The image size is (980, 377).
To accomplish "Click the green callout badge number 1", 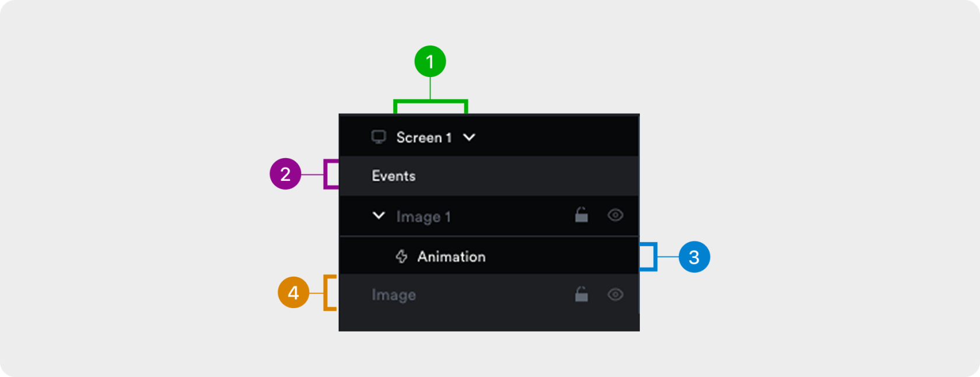I will pos(430,61).
